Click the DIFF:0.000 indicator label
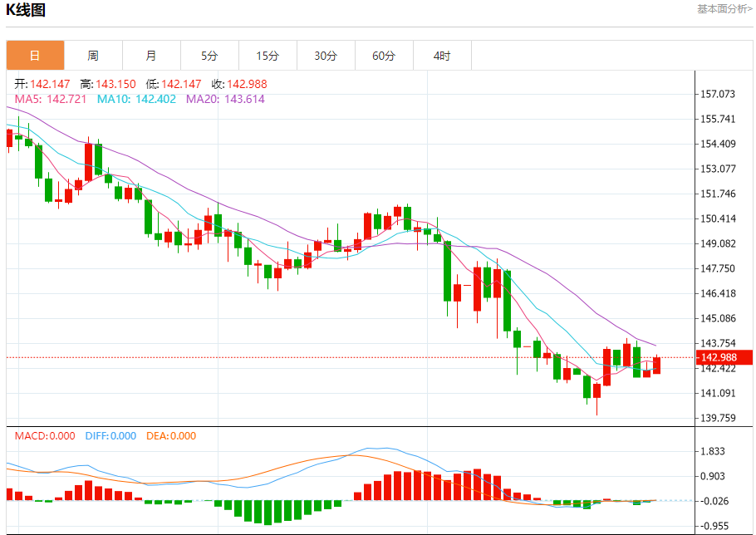756x535 pixels. tap(110, 436)
